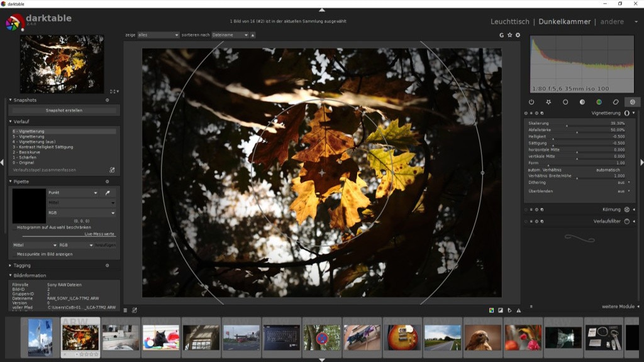Image resolution: width=644 pixels, height=362 pixels.
Task: Switch on Verlaufsfilter module power icon
Action: point(526,221)
